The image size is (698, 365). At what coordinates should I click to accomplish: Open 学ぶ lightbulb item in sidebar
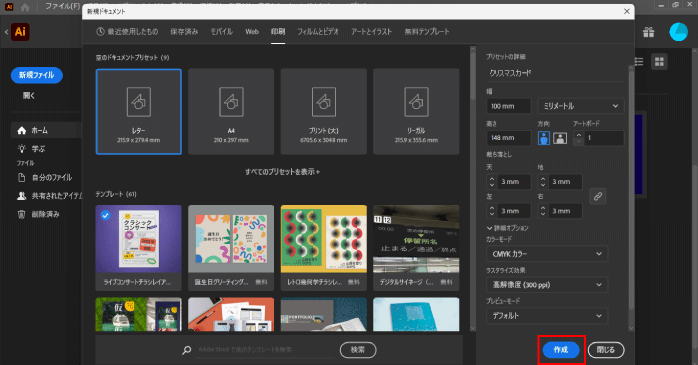(x=31, y=149)
